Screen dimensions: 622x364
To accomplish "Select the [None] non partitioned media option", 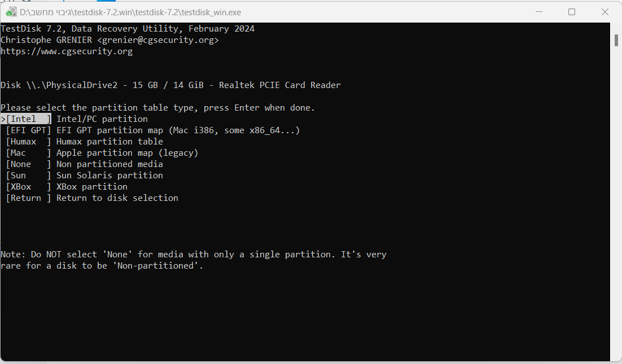I will pyautogui.click(x=29, y=164).
